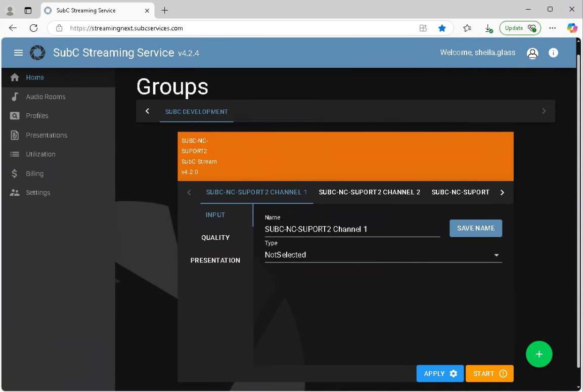Select the Presentation section tab
The height and width of the screenshot is (392, 583).
pos(215,260)
